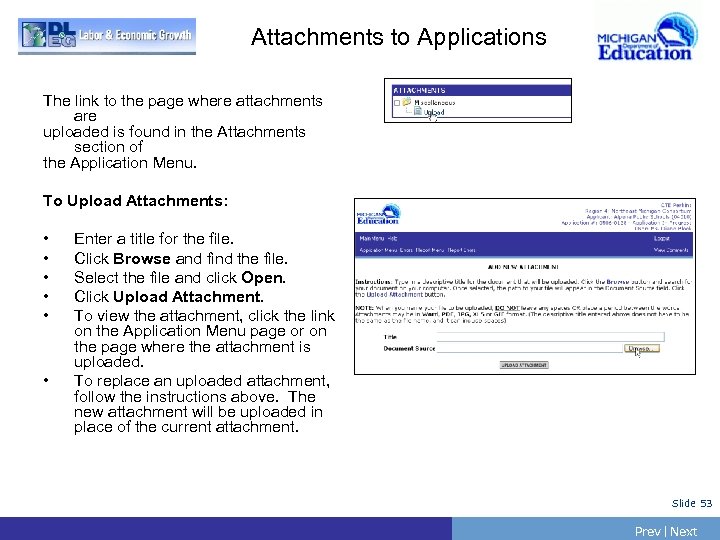Click the "To Upload Attachments:" heading
Image resolution: width=720 pixels, height=540 pixels.
pyautogui.click(x=135, y=201)
